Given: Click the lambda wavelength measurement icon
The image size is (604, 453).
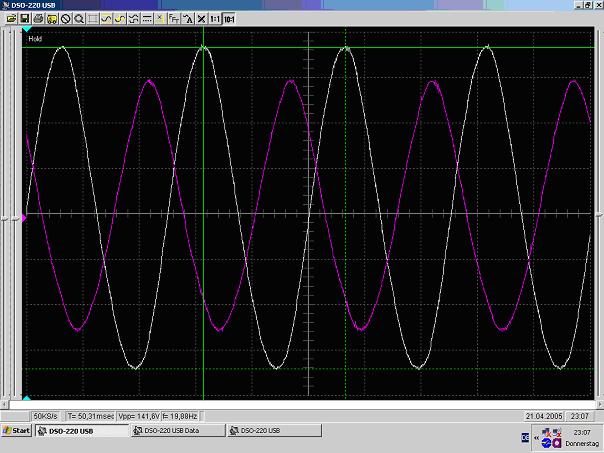Looking at the screenshot, I should (x=188, y=18).
